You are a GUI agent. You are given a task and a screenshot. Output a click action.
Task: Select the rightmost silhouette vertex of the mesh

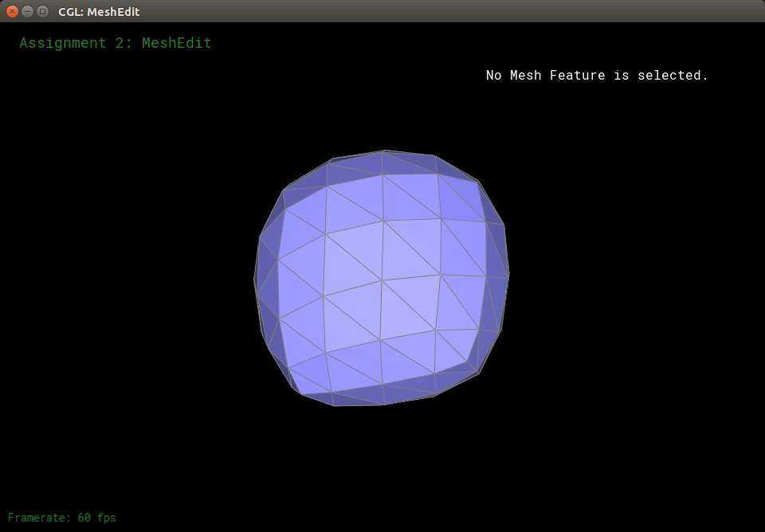[509, 274]
